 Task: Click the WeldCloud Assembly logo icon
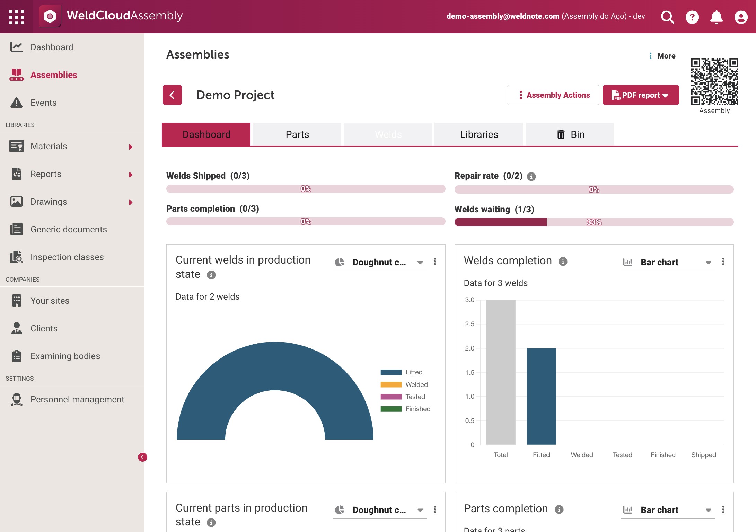50,16
